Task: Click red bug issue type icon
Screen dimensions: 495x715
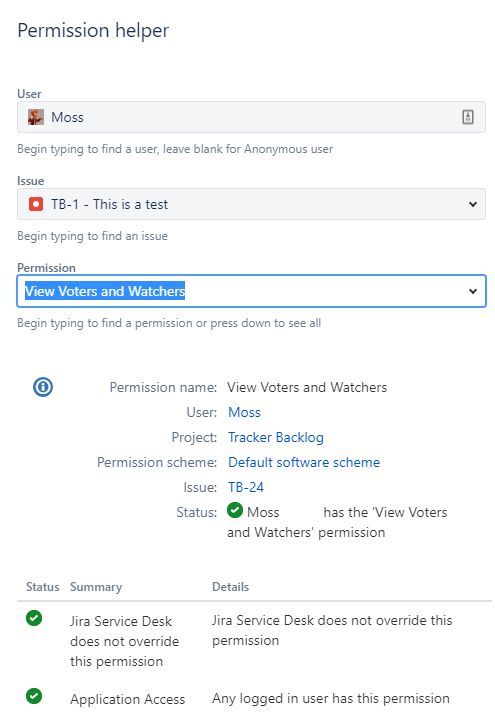Action: (36, 204)
